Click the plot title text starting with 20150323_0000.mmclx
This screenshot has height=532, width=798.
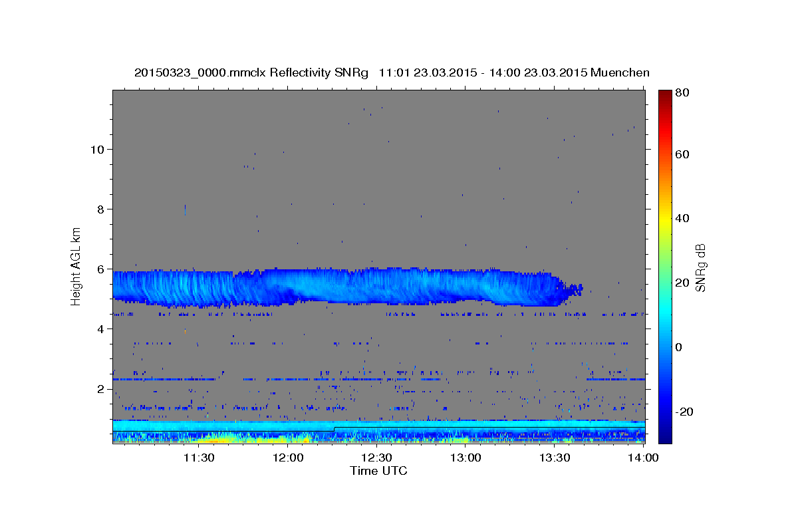392,72
